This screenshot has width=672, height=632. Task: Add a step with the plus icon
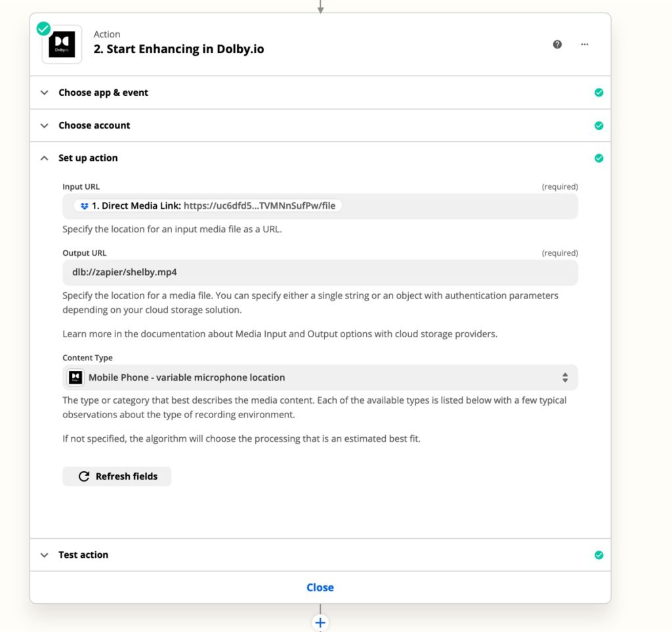(x=320, y=623)
